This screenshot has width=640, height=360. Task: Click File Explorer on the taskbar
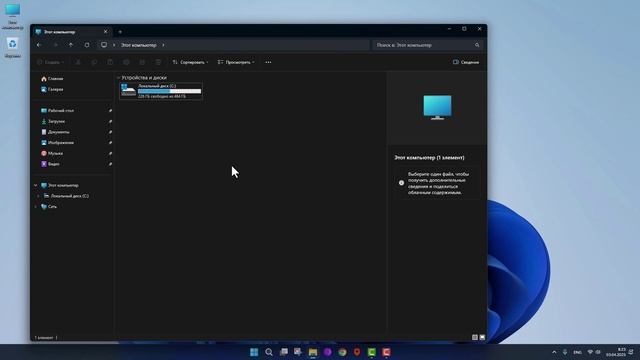[x=313, y=352]
